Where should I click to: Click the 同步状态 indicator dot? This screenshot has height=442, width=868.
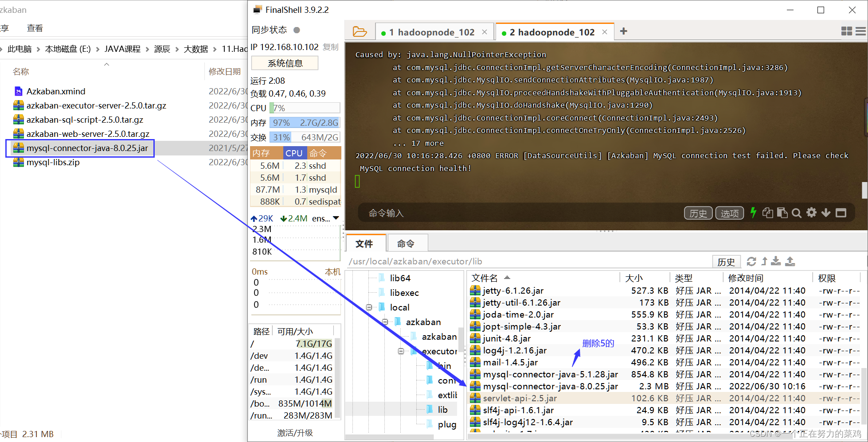297,30
